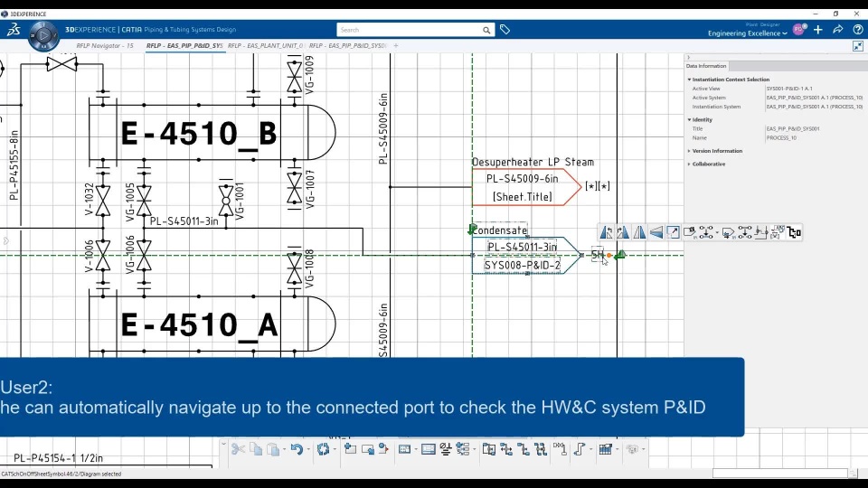Image resolution: width=868 pixels, height=488 pixels.
Task: Click the Rotate Left context toolbar icon
Action: [606, 232]
